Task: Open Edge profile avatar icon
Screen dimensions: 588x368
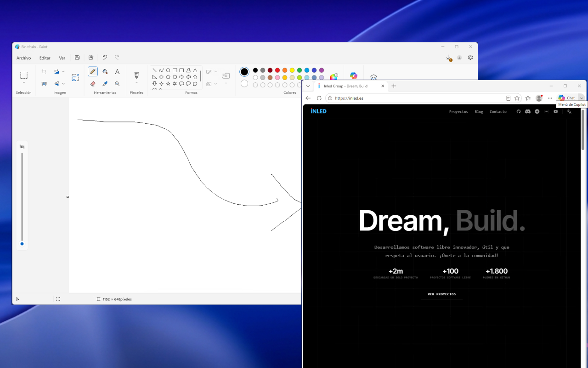Action: coord(539,98)
